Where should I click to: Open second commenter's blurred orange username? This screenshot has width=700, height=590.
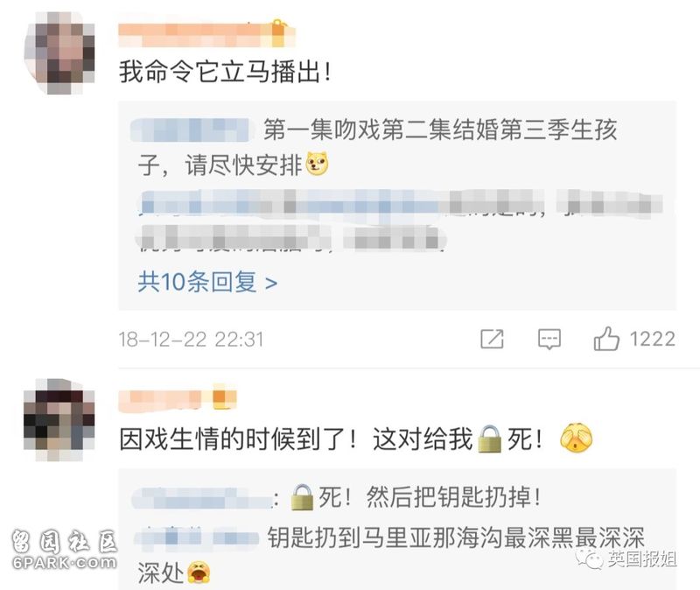tap(178, 397)
